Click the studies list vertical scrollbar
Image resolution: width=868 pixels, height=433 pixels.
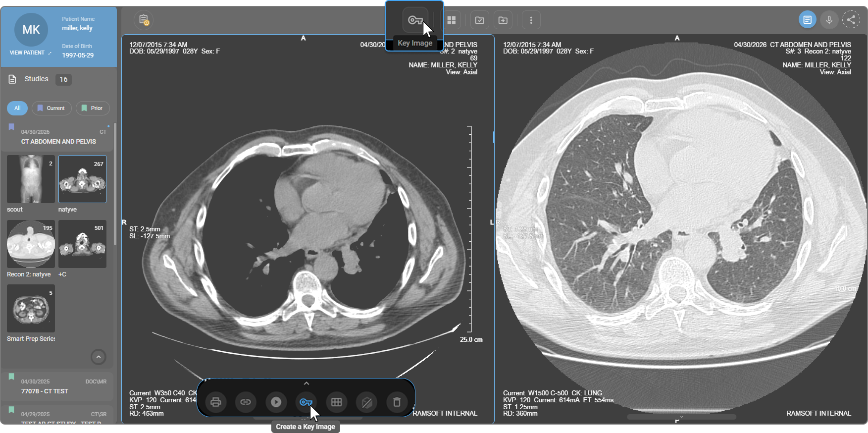pos(115,184)
